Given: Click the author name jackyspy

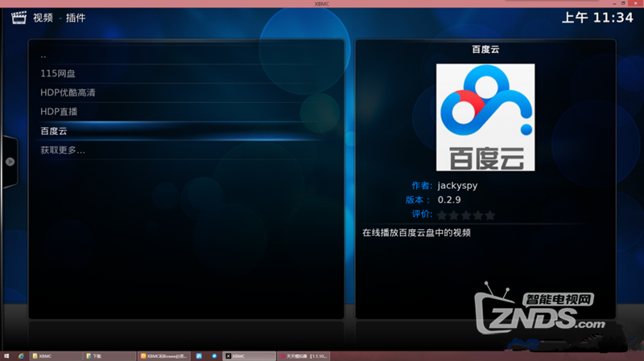Looking at the screenshot, I should 457,186.
